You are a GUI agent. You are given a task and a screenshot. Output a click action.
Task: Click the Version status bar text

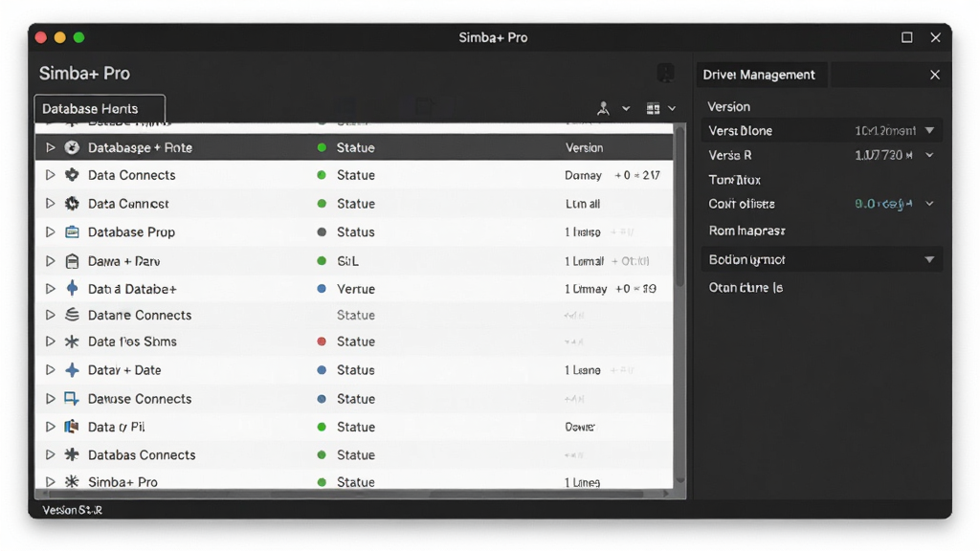click(x=73, y=510)
